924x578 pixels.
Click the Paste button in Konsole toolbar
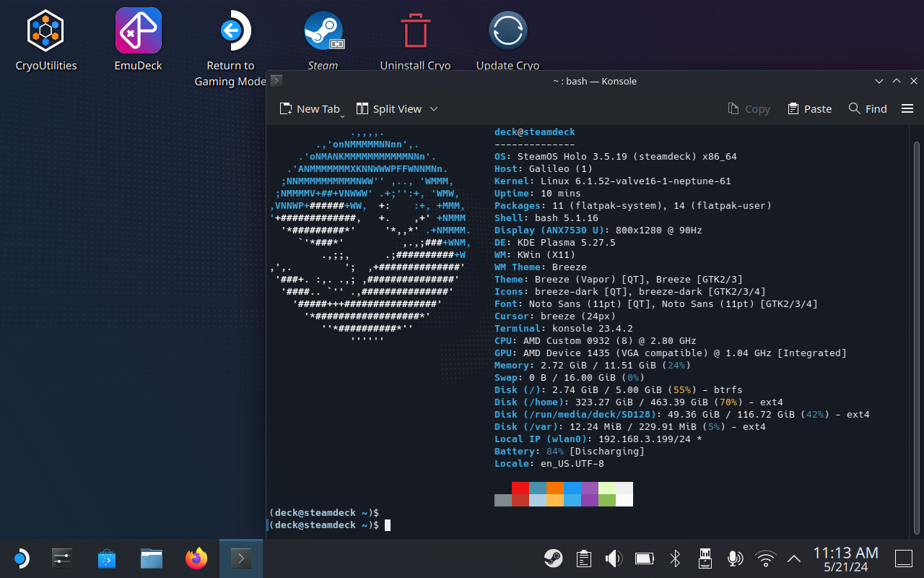pos(809,109)
